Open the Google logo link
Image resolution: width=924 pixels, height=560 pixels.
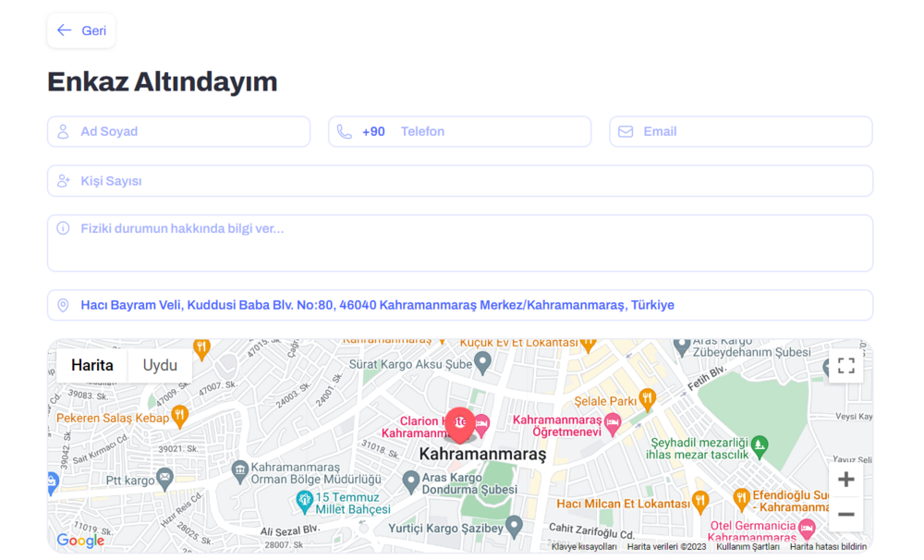coord(80,541)
